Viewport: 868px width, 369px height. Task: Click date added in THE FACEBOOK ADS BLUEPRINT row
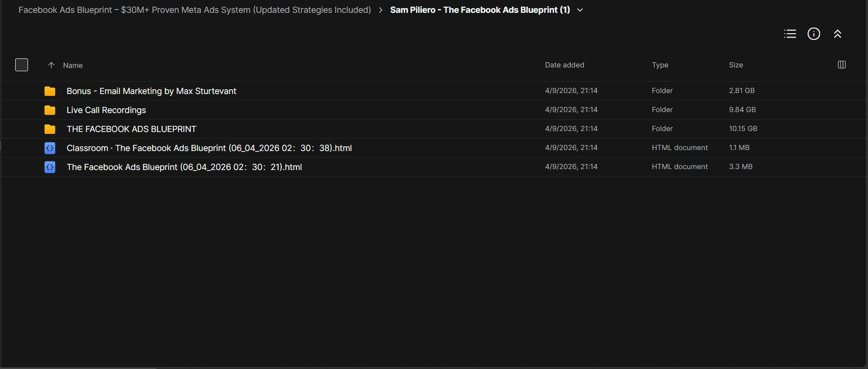(571, 129)
